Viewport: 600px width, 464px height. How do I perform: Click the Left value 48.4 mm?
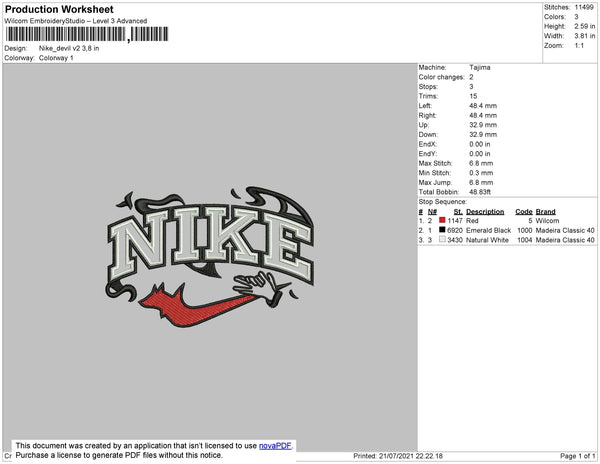(483, 106)
